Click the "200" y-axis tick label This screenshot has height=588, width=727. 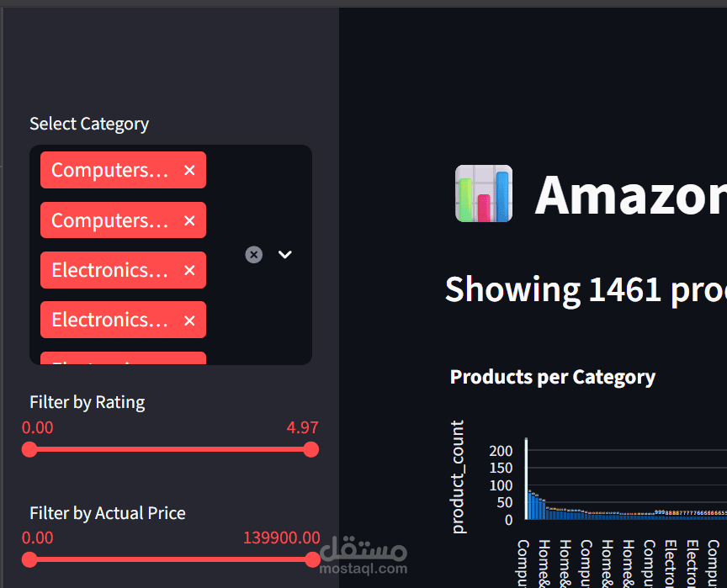[501, 451]
